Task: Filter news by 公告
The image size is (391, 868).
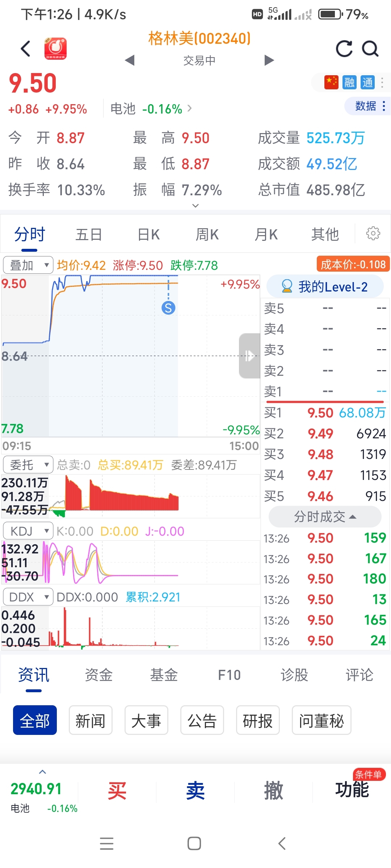Action: point(202,720)
